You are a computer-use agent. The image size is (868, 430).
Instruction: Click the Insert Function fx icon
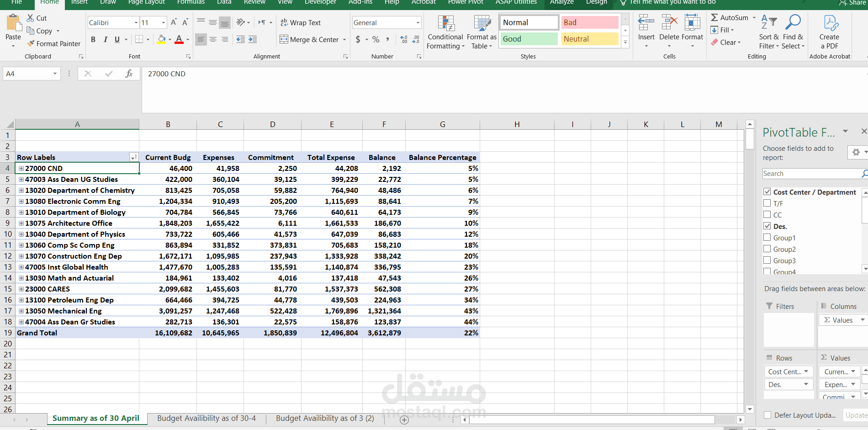coord(129,74)
